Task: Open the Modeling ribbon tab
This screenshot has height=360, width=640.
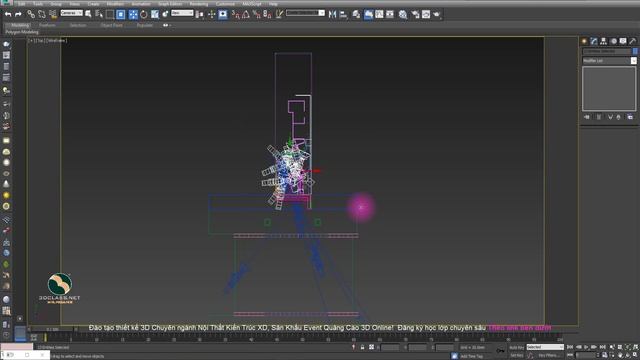Action: pos(20,25)
